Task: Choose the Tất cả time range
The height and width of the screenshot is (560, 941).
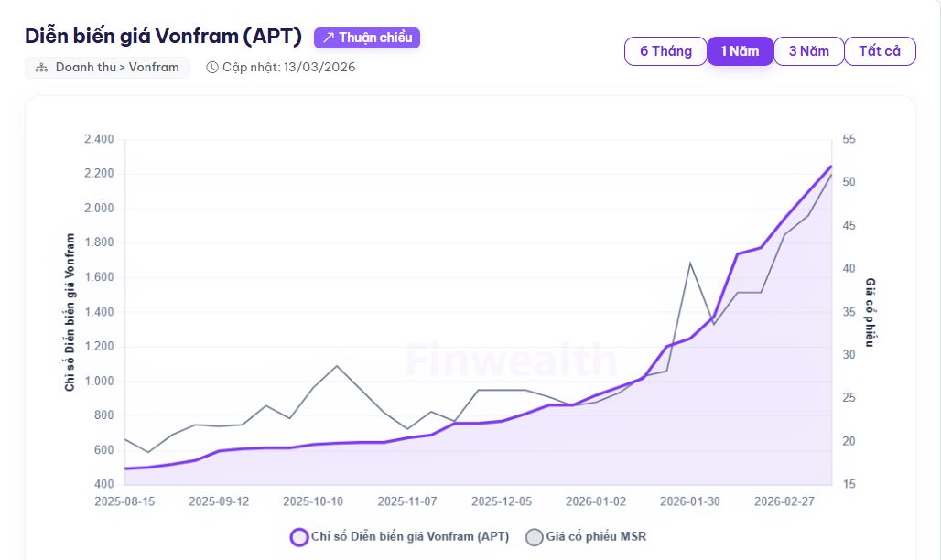Action: click(x=879, y=51)
